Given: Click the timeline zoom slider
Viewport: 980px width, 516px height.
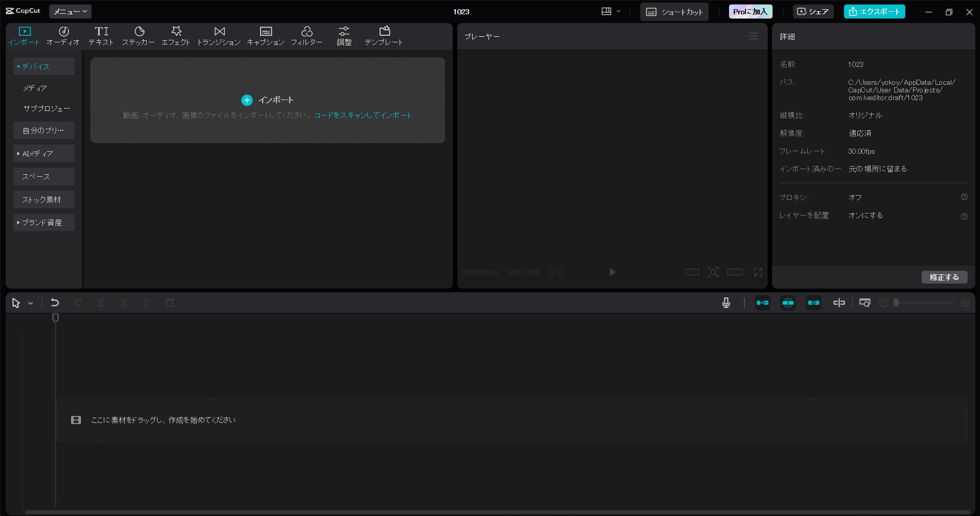Looking at the screenshot, I should click(924, 303).
